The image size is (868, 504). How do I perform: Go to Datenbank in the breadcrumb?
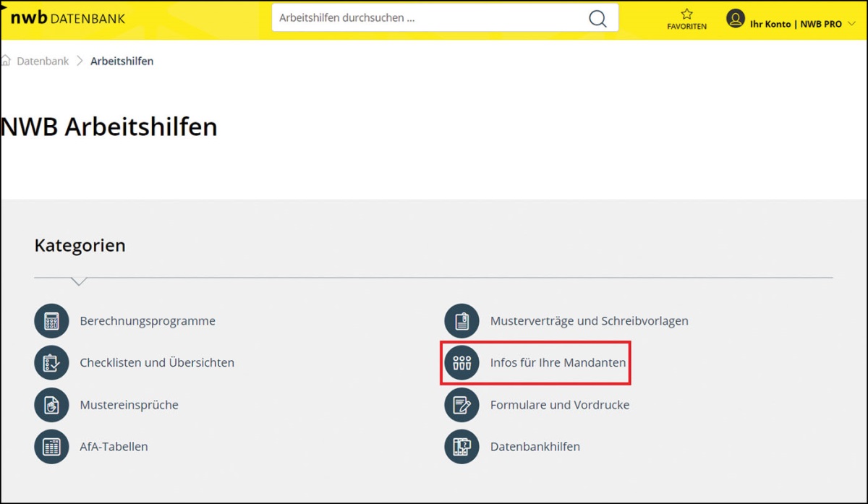[x=43, y=61]
